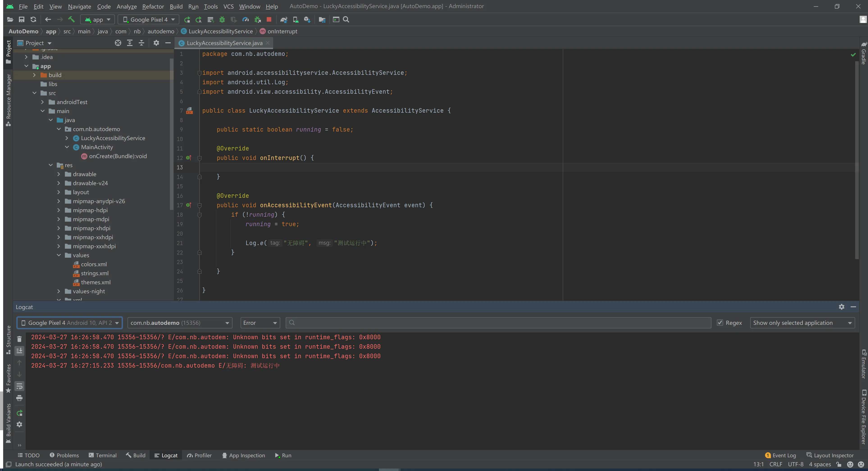Open the Analyze menu

126,6
